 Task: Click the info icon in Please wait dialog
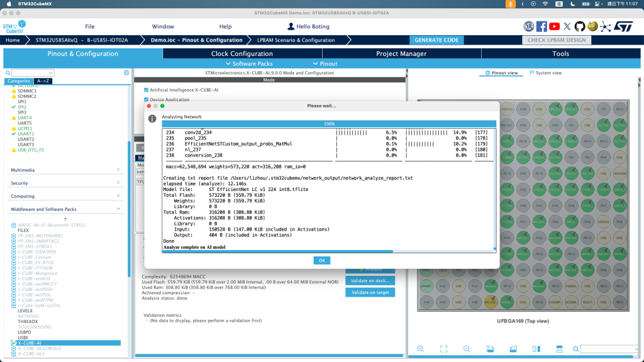pos(152,119)
